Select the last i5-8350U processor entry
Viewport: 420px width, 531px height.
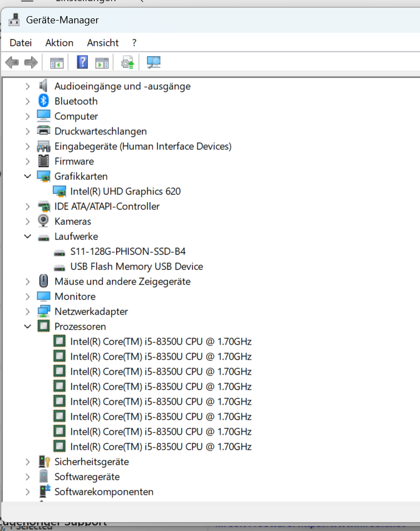pos(161,446)
